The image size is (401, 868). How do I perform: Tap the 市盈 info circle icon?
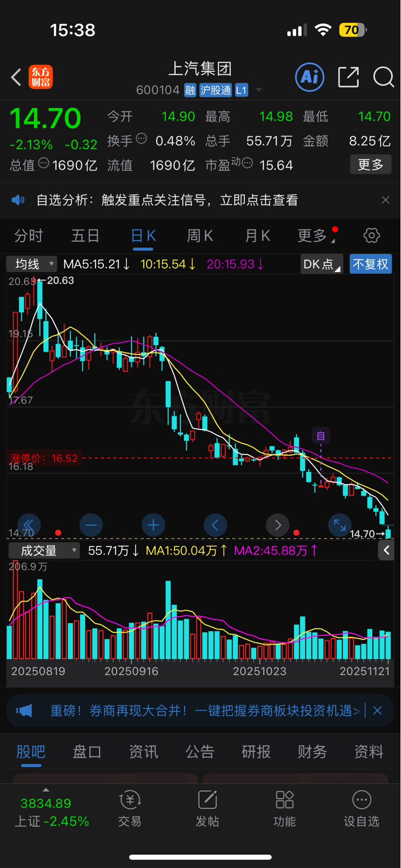point(248,163)
